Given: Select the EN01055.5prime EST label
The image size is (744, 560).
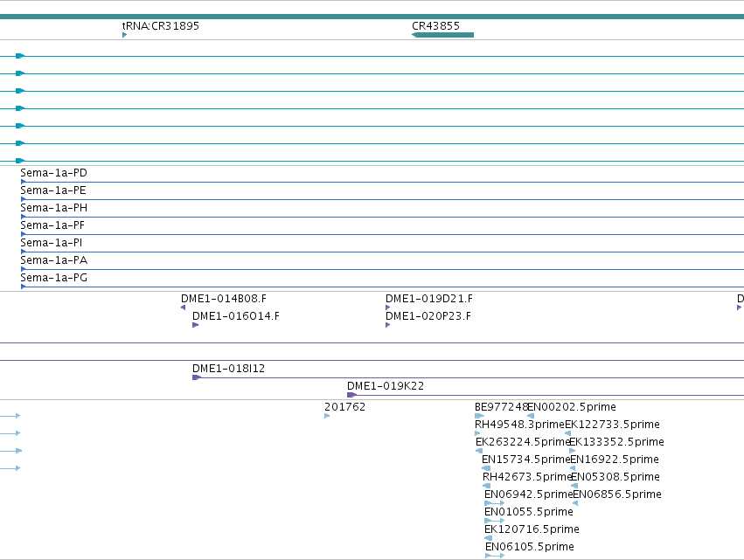Looking at the screenshot, I should point(529,513).
